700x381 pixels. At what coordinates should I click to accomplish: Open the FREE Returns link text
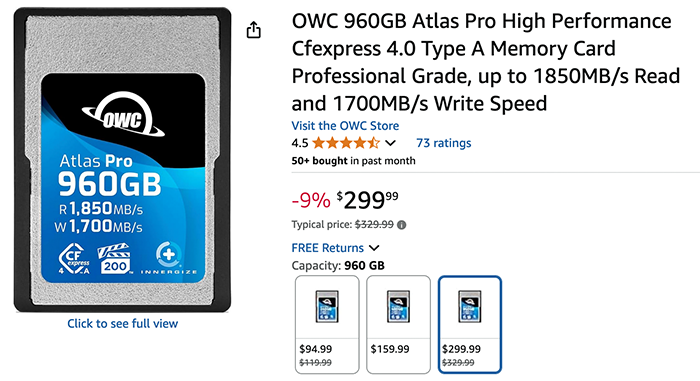[328, 247]
